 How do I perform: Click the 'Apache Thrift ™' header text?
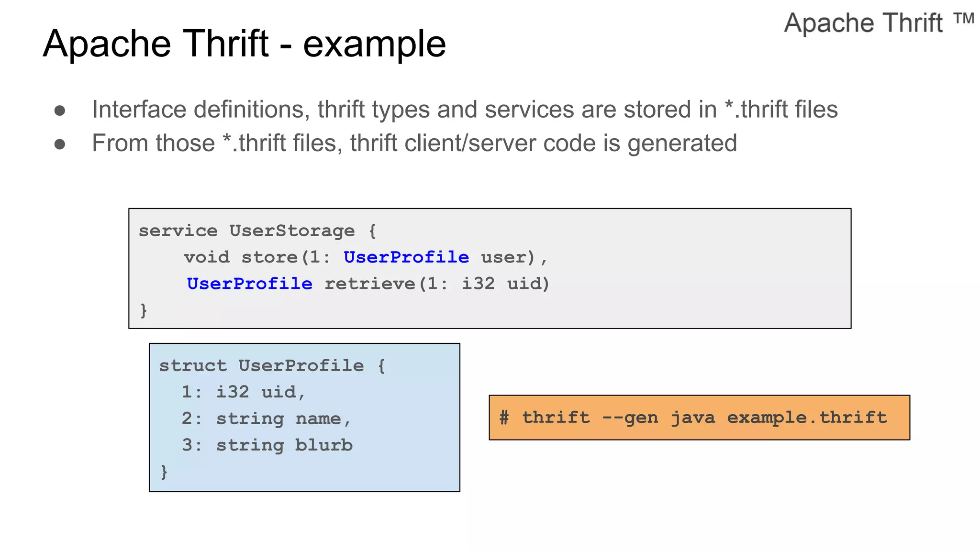coord(878,22)
